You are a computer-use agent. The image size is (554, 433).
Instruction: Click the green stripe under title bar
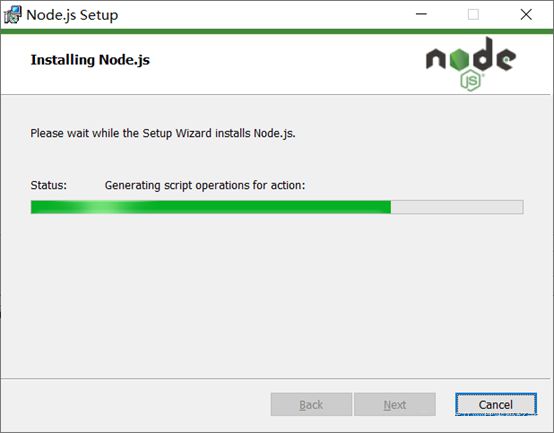(x=277, y=31)
